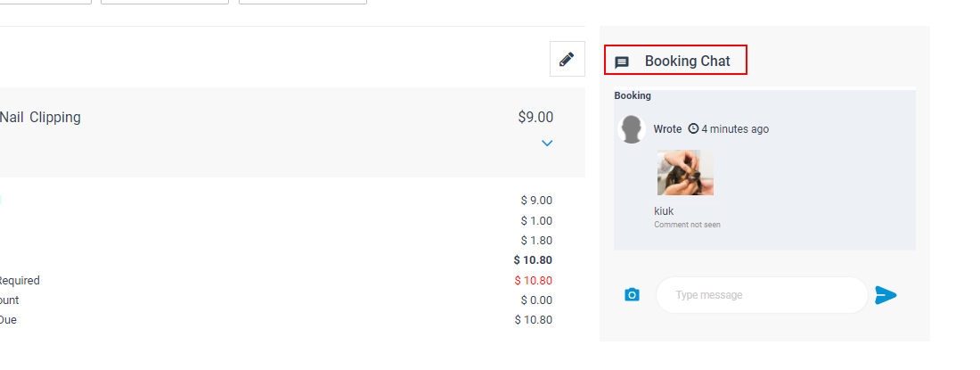Open the camera icon to attach photo

[632, 294]
